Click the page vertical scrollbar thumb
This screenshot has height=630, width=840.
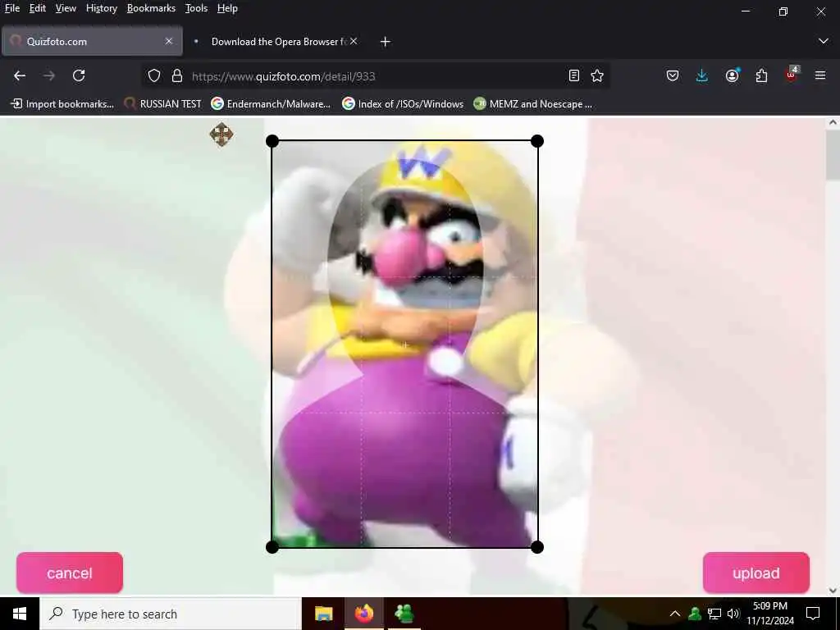pyautogui.click(x=833, y=155)
